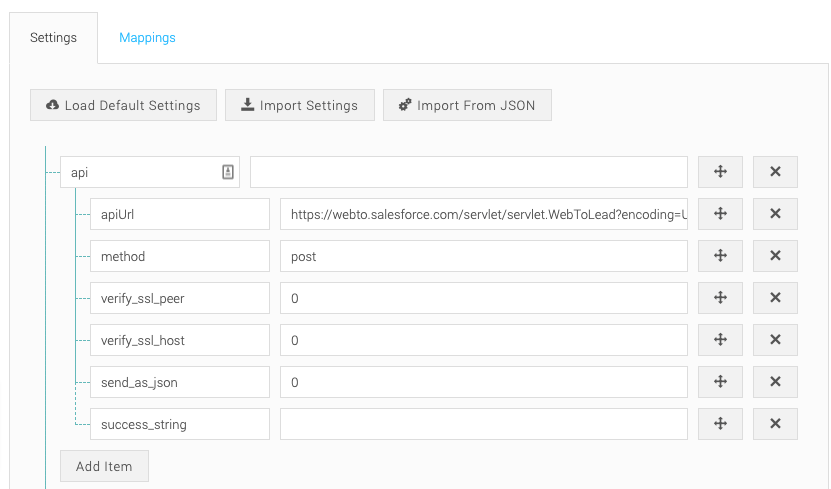Focus the verify_ssl_peer value field
This screenshot has width=831, height=489.
tap(483, 298)
